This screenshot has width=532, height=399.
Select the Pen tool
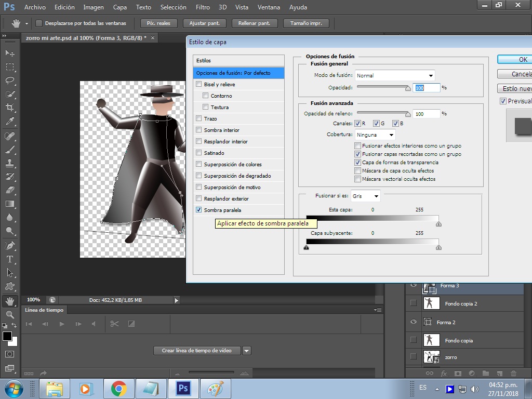[x=10, y=245]
